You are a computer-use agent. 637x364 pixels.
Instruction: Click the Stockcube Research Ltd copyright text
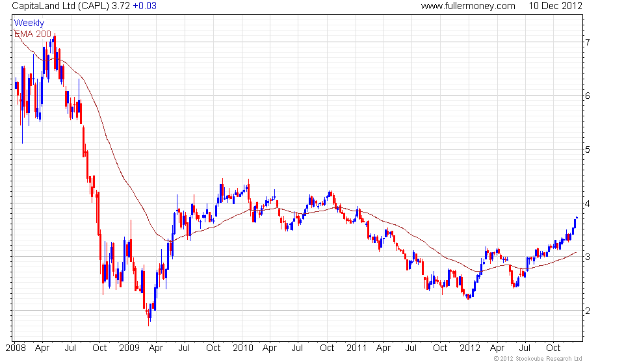click(x=538, y=359)
